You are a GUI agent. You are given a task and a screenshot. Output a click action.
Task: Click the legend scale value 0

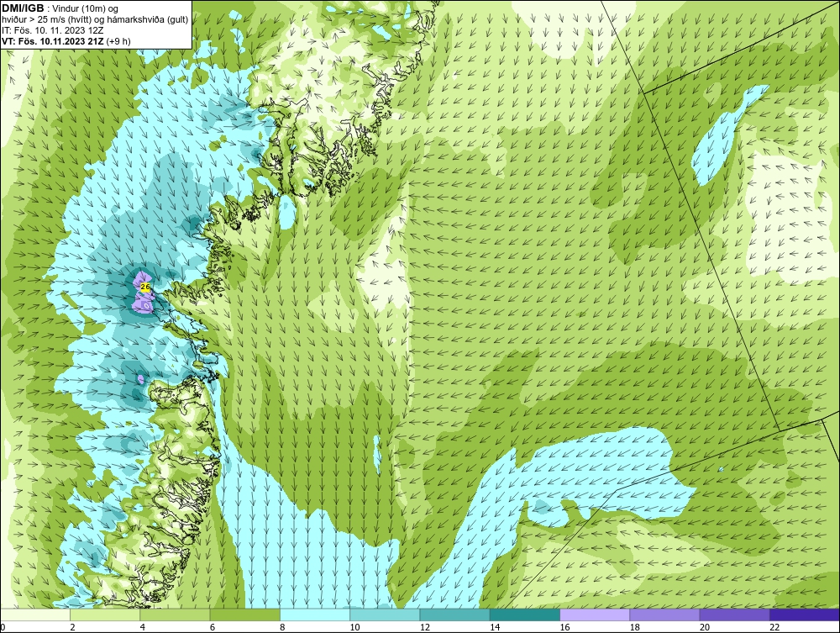[3, 628]
